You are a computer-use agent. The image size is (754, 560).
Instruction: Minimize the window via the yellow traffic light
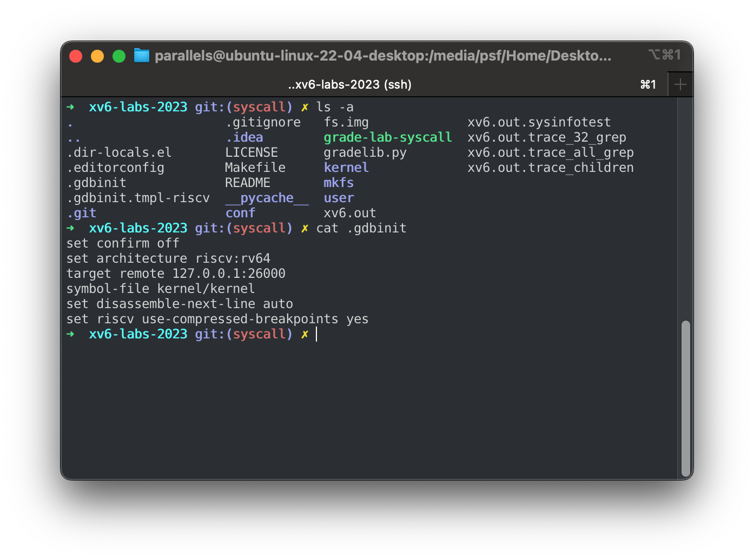pos(97,56)
